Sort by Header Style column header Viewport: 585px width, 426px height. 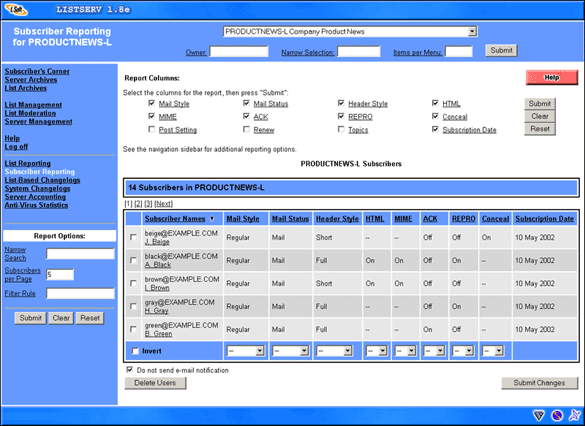337,219
